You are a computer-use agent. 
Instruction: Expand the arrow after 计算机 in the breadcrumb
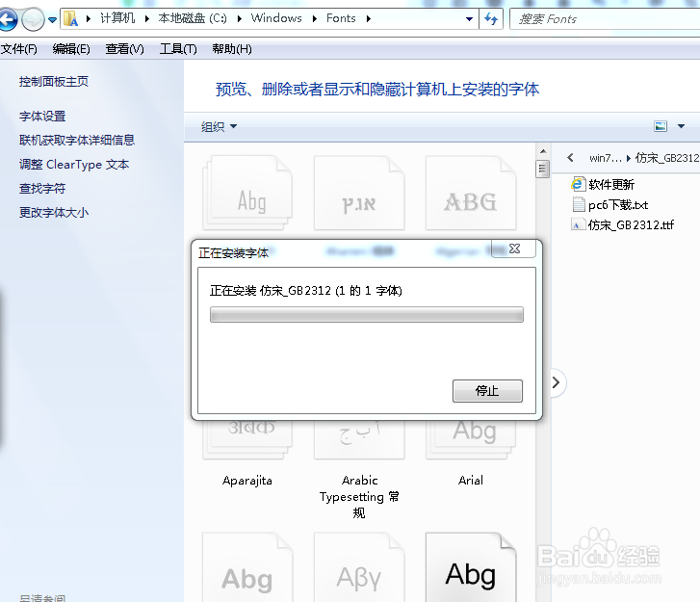tap(146, 18)
